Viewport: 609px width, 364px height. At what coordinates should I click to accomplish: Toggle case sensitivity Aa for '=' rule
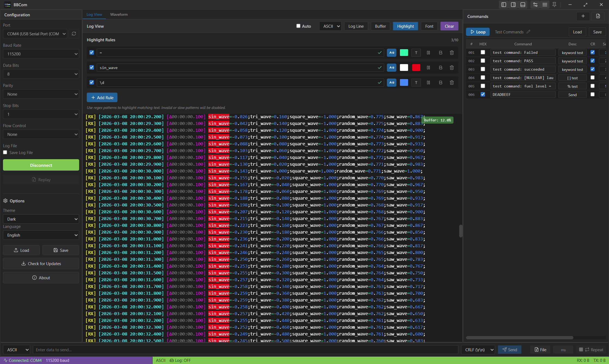[x=392, y=53]
